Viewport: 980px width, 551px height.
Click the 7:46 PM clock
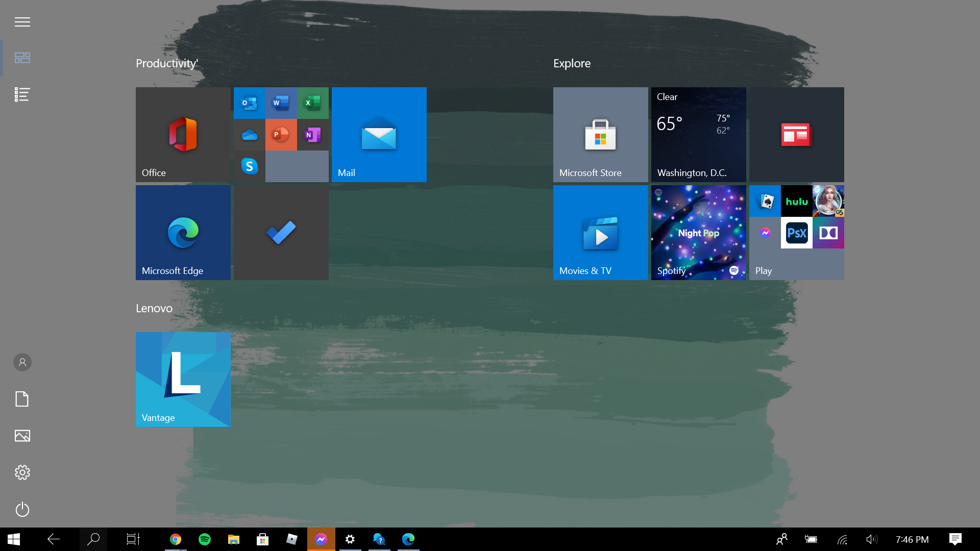[912, 539]
